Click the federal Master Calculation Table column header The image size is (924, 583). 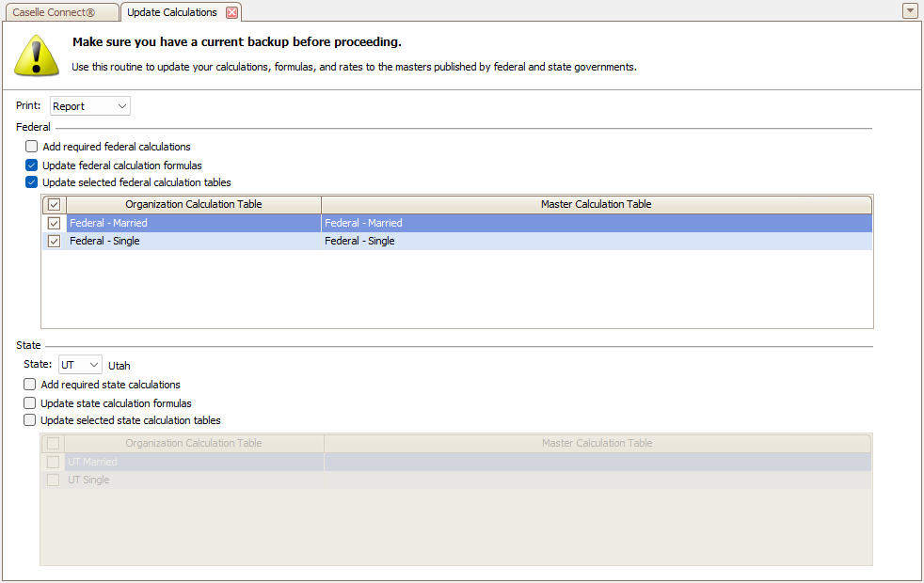click(x=596, y=204)
